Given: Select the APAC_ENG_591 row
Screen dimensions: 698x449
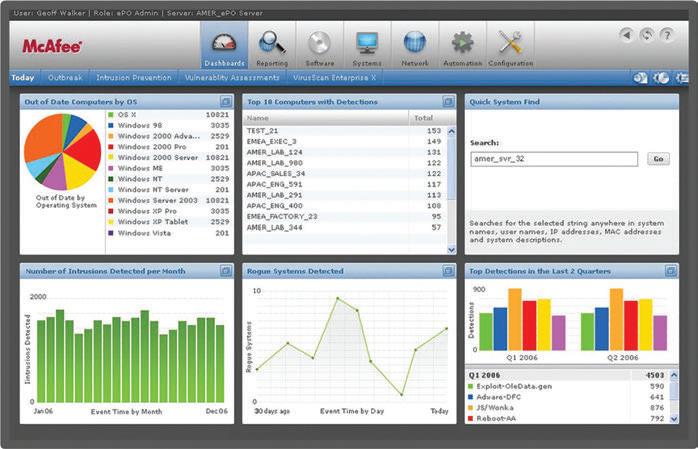Looking at the screenshot, I should (344, 184).
